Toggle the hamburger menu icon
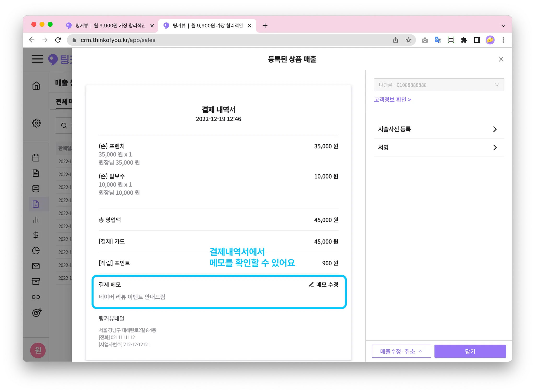This screenshot has width=535, height=392. coord(37,59)
